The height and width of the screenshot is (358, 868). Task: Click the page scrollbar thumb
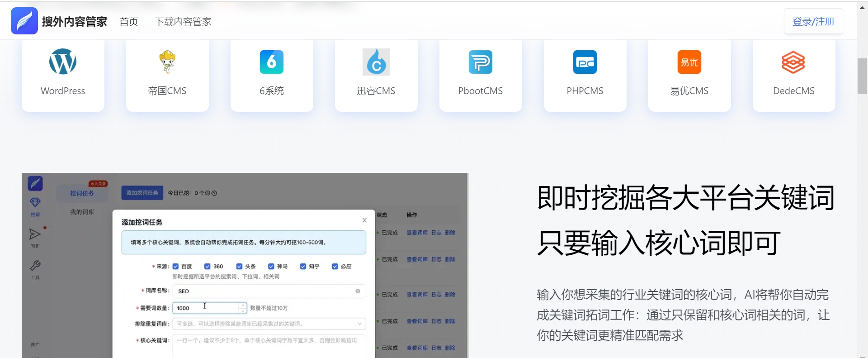(862, 76)
